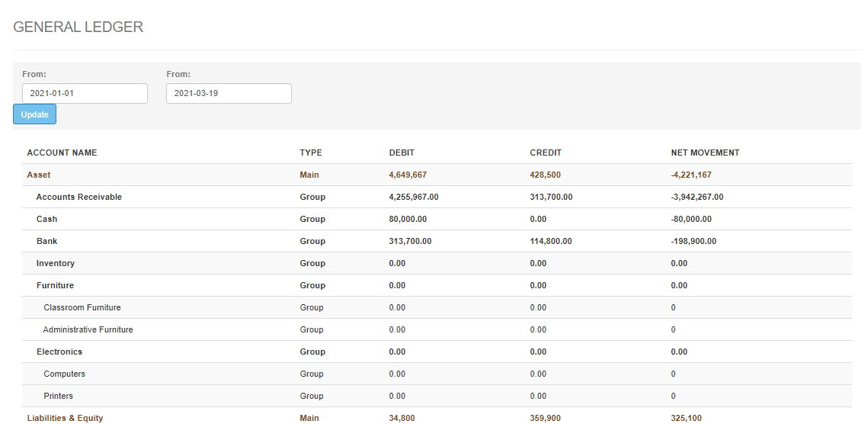The image size is (868, 424).
Task: Click the end date field 2021-03-19
Action: pyautogui.click(x=229, y=93)
